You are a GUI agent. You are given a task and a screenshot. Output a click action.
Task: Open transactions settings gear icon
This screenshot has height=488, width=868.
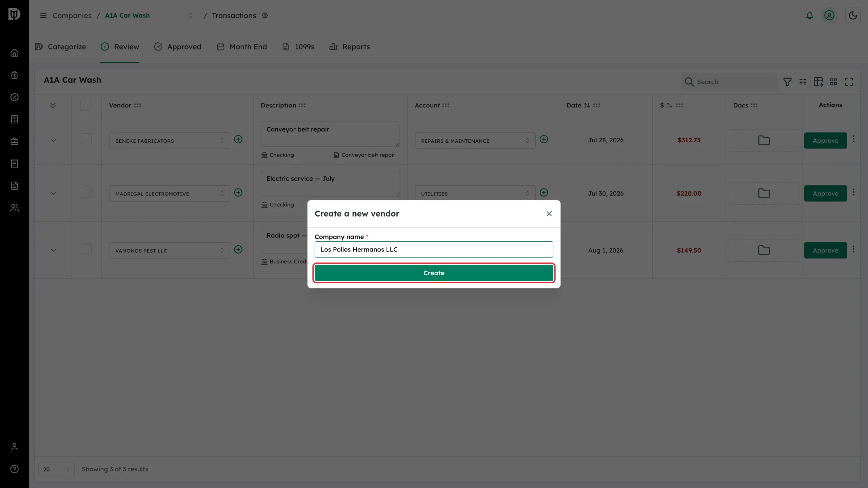265,16
